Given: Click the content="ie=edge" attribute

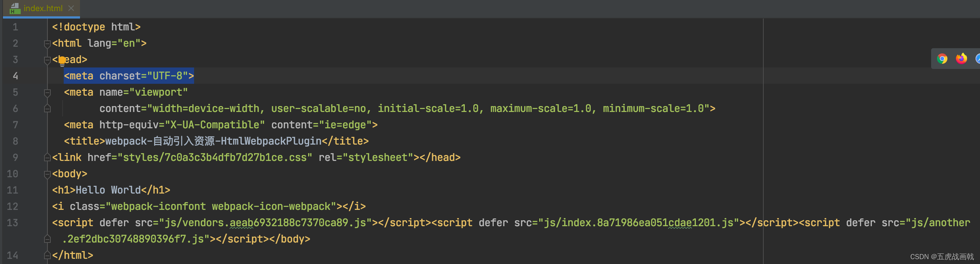Looking at the screenshot, I should 321,125.
